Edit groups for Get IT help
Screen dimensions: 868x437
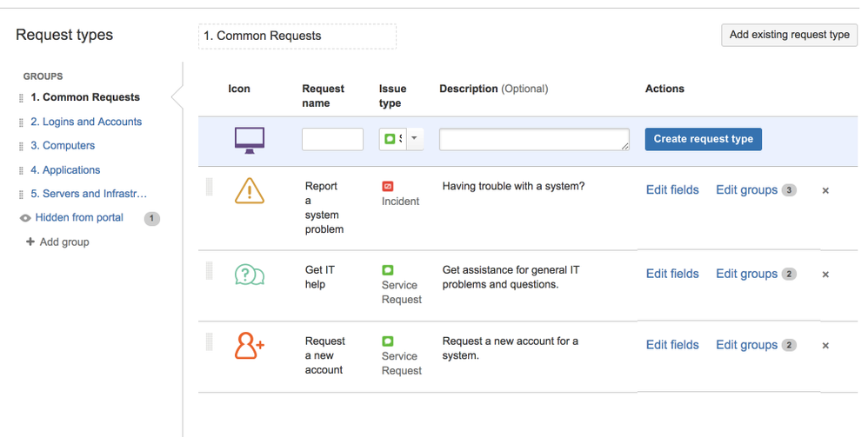point(746,275)
